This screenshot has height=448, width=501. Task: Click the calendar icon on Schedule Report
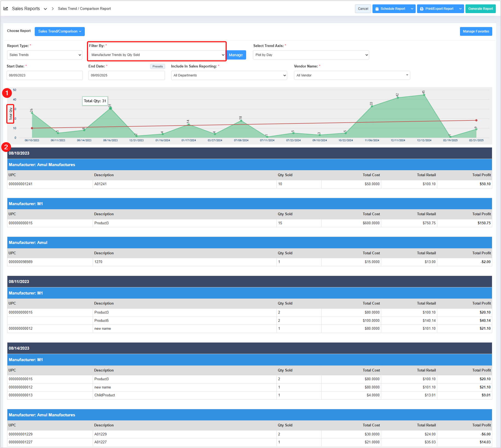pyautogui.click(x=377, y=9)
